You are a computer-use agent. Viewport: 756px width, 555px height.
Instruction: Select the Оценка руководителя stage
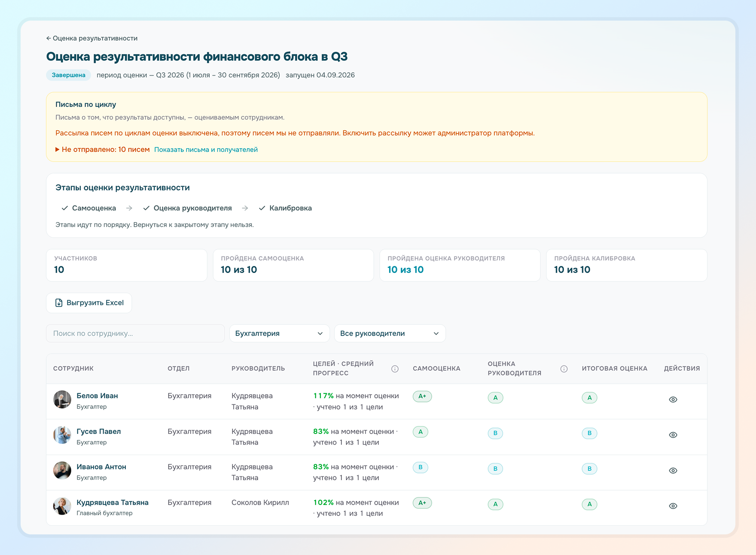click(187, 208)
